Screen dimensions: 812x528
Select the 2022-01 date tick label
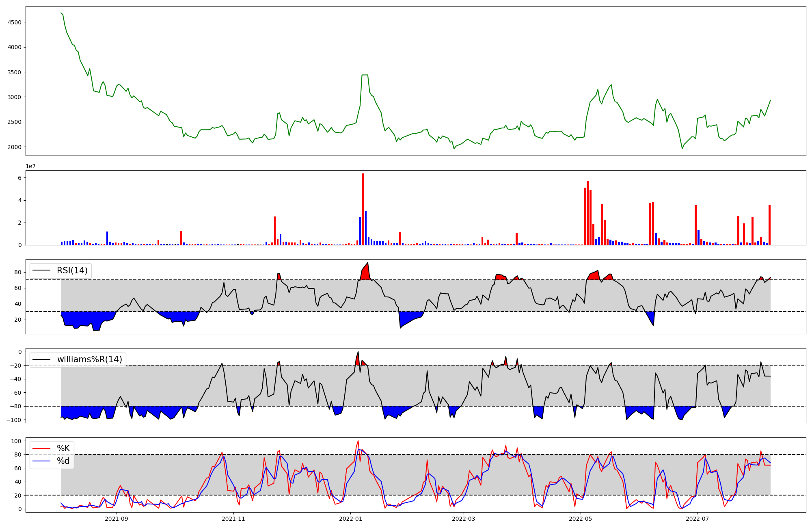pyautogui.click(x=350, y=519)
